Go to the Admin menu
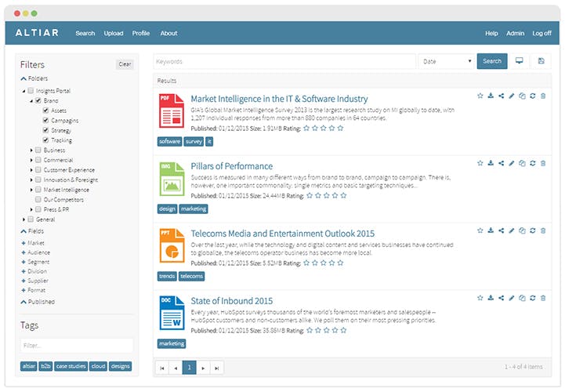The width and height of the screenshot is (565, 392). coord(516,33)
